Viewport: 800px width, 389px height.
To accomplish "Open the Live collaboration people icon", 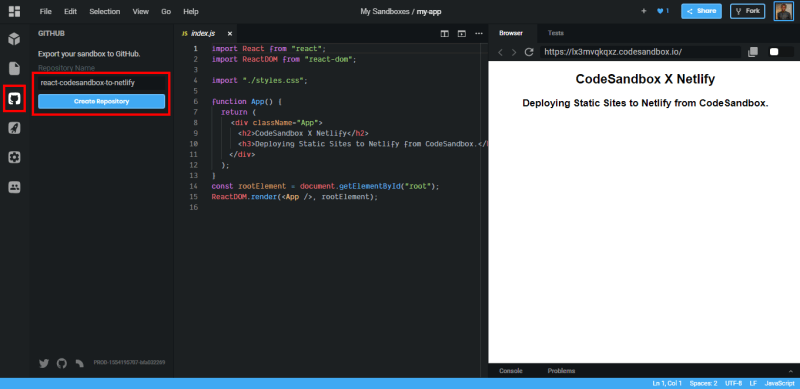I will tap(14, 187).
